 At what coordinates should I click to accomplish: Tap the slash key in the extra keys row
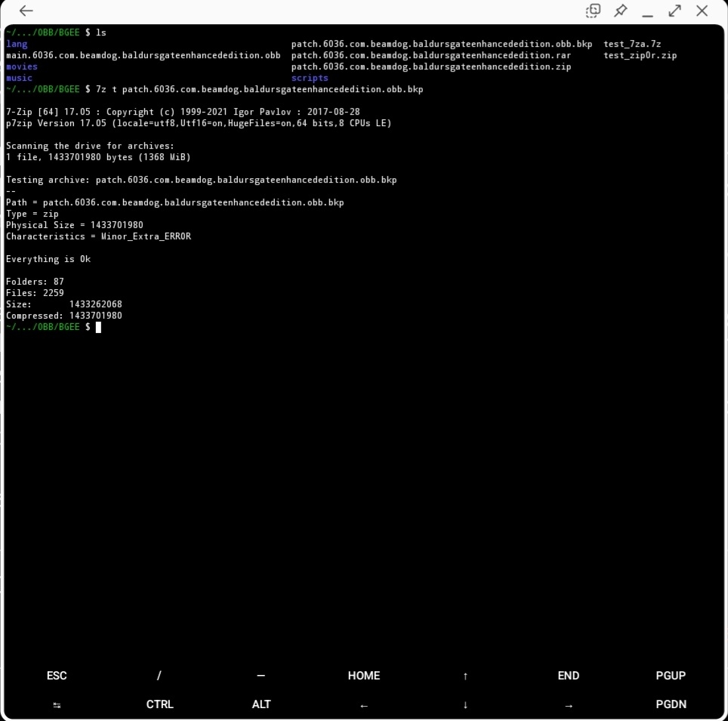(159, 676)
